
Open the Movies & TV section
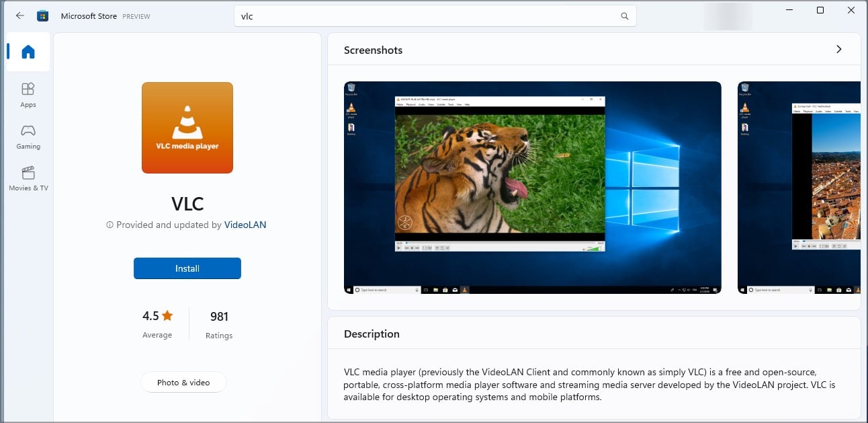click(x=28, y=179)
